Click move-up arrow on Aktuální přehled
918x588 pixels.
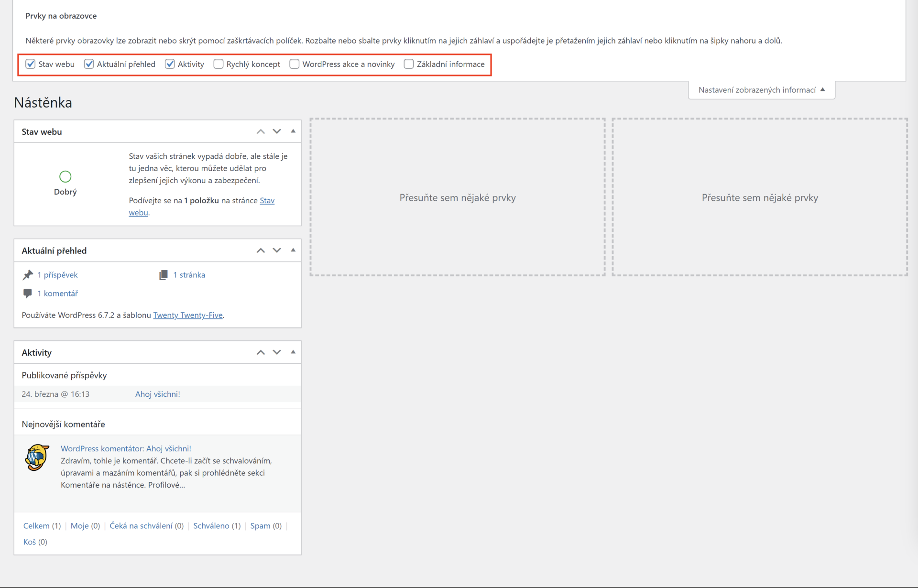(261, 250)
